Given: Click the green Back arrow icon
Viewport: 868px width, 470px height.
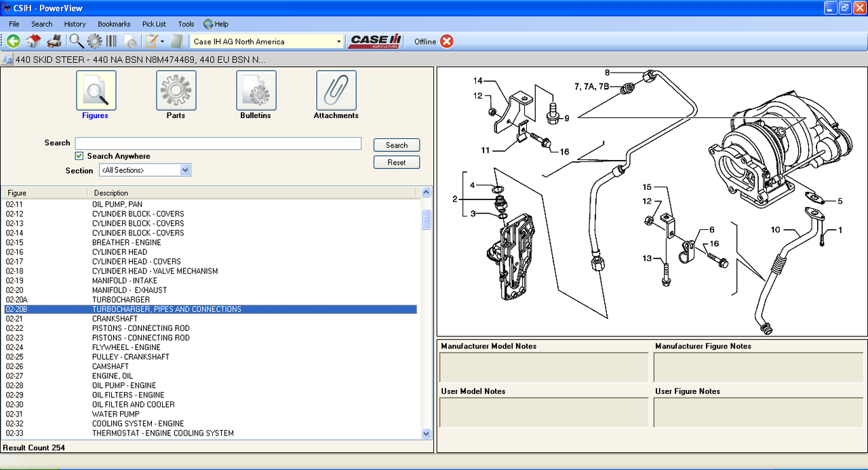Looking at the screenshot, I should [x=13, y=41].
